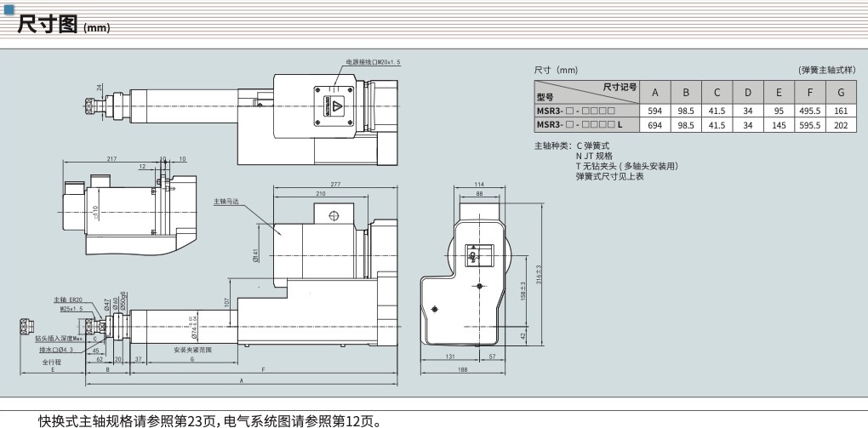Click the 210 dimension above the motor
Screen dimensions: 868x428
click(320, 194)
